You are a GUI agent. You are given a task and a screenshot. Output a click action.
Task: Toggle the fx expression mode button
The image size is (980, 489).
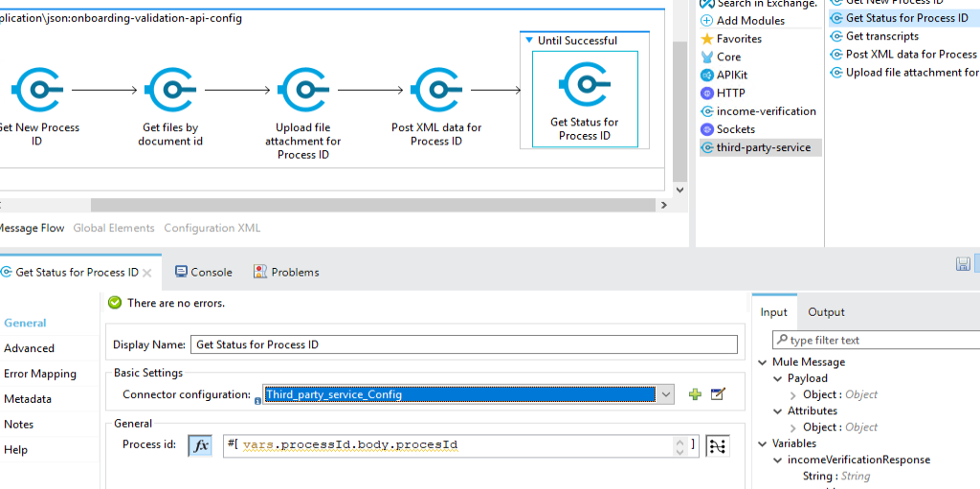point(200,446)
